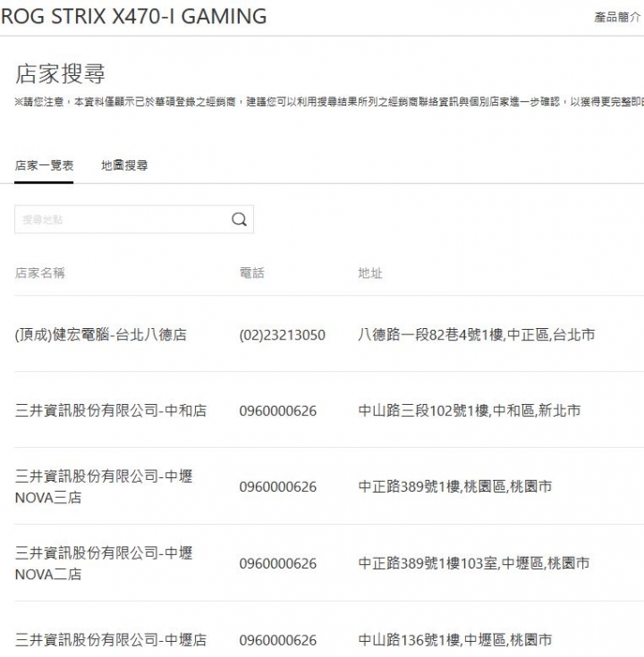The height and width of the screenshot is (657, 644).
Task: Switch to the 店家一覽表 tab
Action: click(x=44, y=165)
